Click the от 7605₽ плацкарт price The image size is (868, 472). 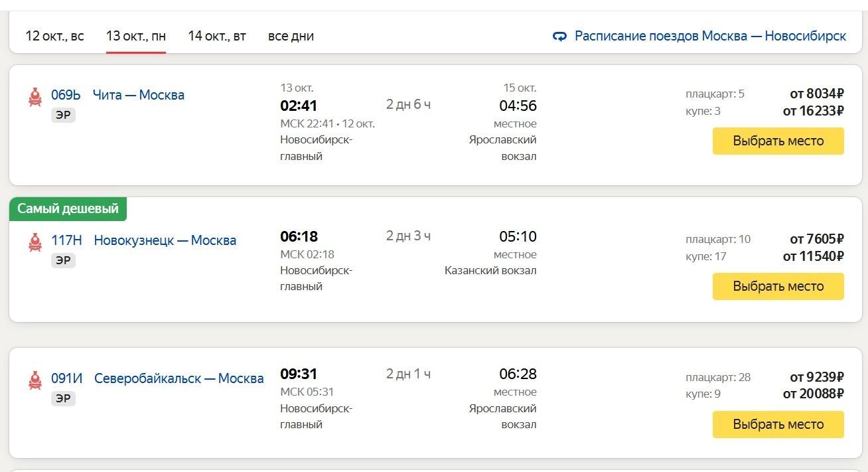pos(816,239)
